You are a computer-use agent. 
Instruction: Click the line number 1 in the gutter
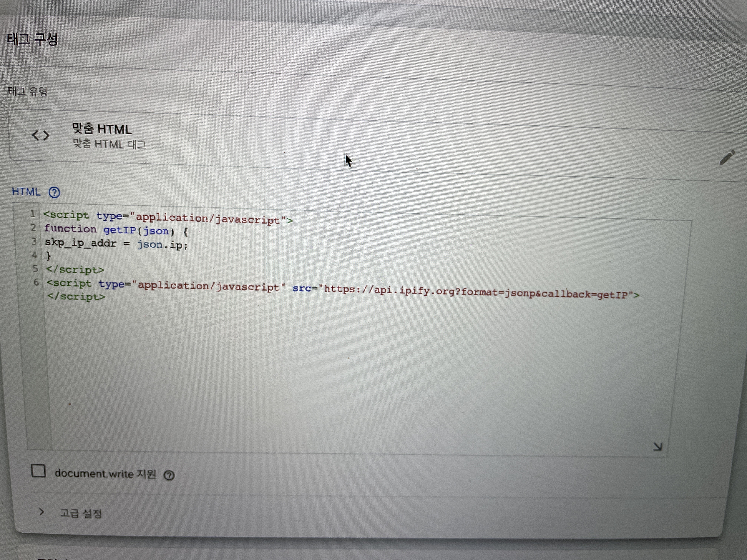coord(33,214)
